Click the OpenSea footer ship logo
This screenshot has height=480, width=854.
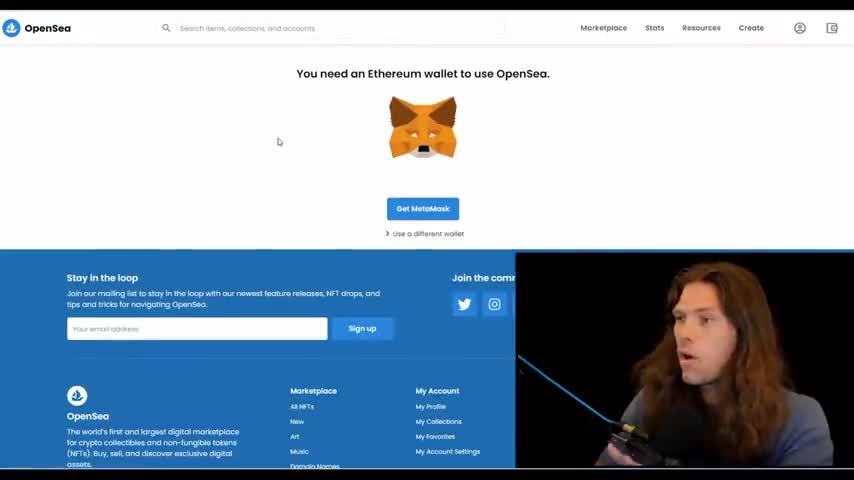click(x=77, y=396)
